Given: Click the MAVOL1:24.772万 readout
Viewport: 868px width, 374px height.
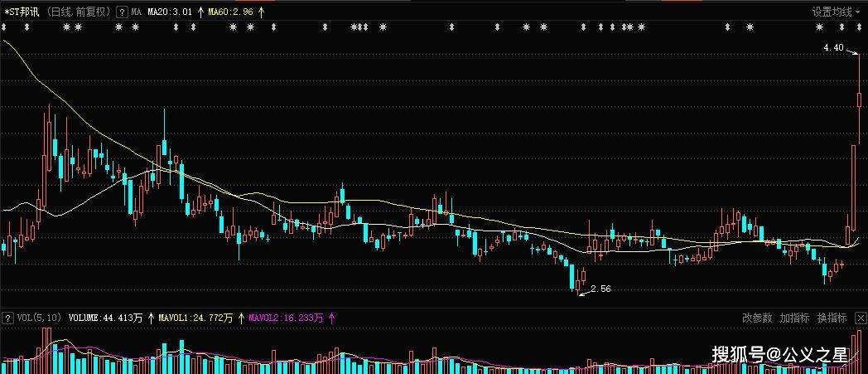Looking at the screenshot, I should (195, 318).
